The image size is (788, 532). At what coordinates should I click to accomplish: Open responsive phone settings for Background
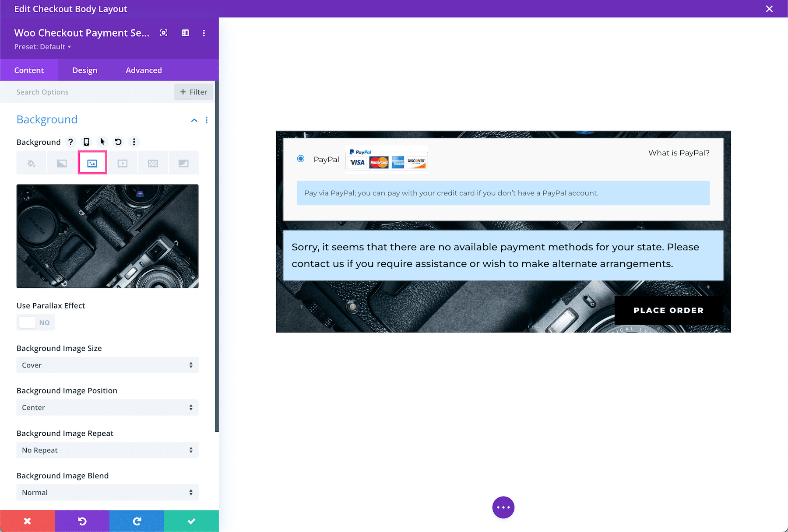86,142
